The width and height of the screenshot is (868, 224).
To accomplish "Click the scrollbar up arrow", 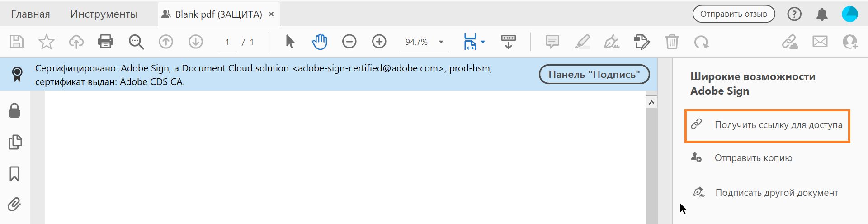I will pyautogui.click(x=651, y=103).
